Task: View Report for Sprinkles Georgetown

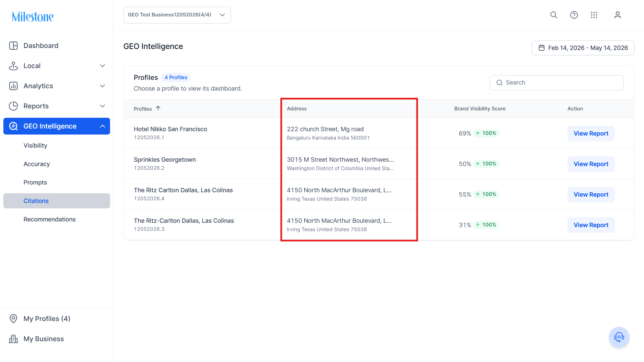Action: point(591,164)
